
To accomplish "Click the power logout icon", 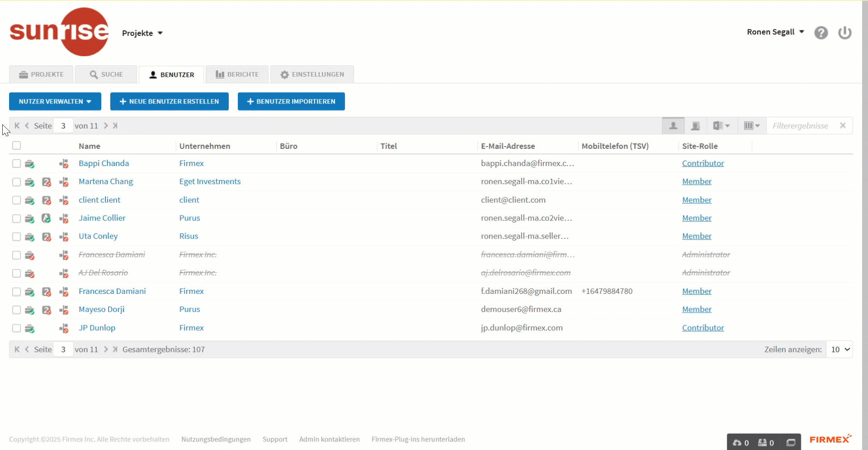I will pos(845,33).
